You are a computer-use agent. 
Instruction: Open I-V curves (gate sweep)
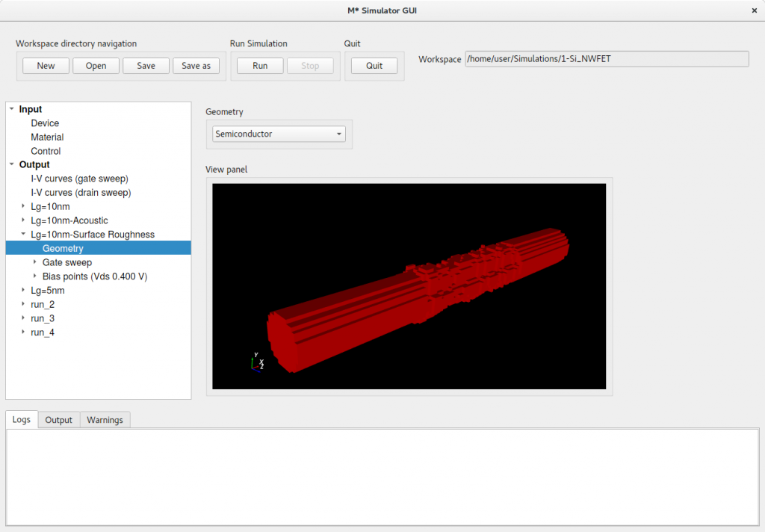79,179
